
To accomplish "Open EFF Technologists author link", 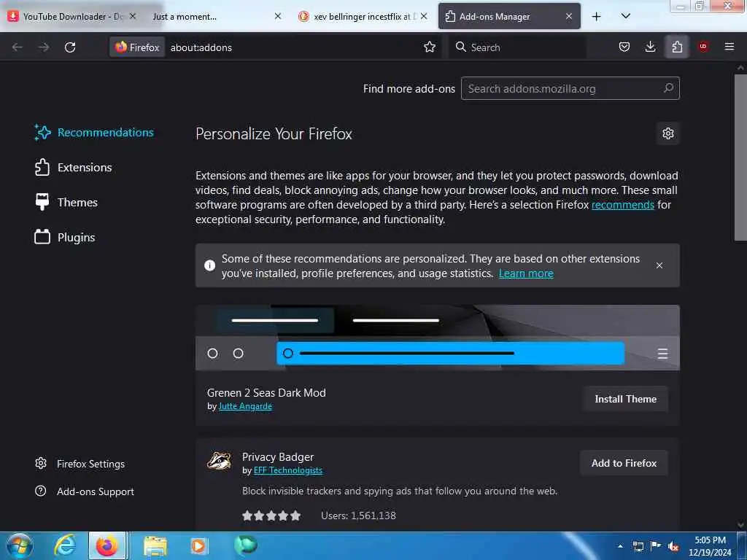I will (x=287, y=470).
